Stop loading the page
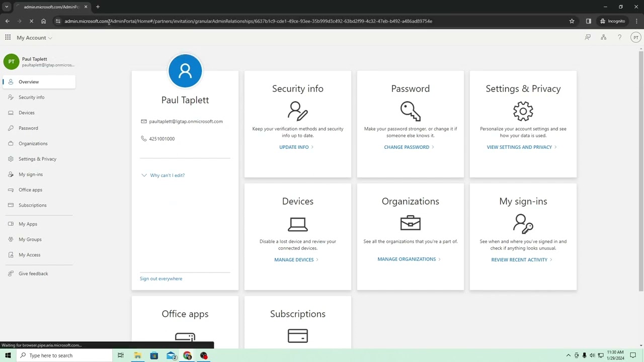Image resolution: width=644 pixels, height=362 pixels. pos(31,21)
